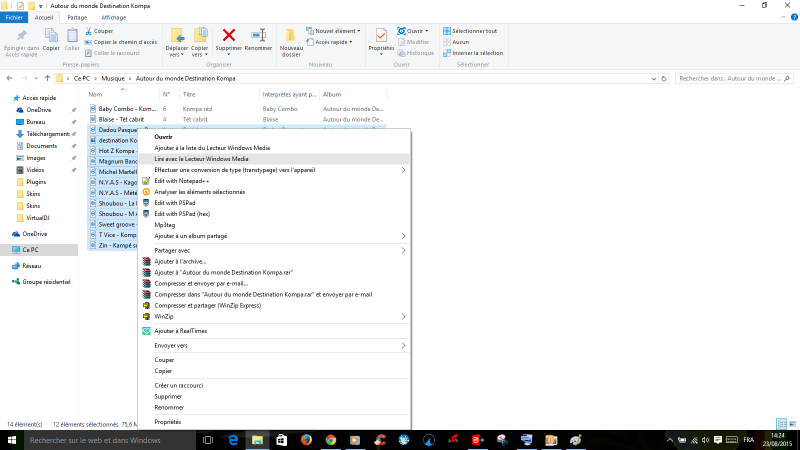The image size is (800, 450).
Task: Click Ajouter à l'archive... WinRAR entry
Action: [178, 261]
